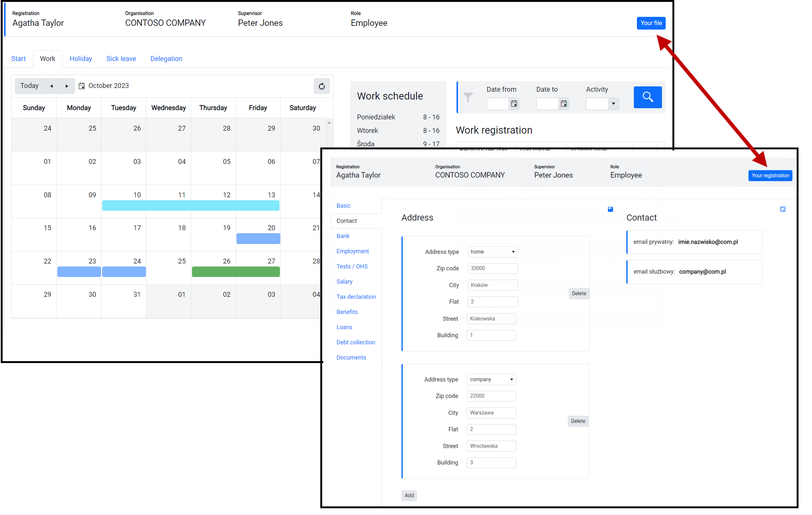The image size is (812, 515).
Task: Click the Add address button
Action: coord(409,496)
